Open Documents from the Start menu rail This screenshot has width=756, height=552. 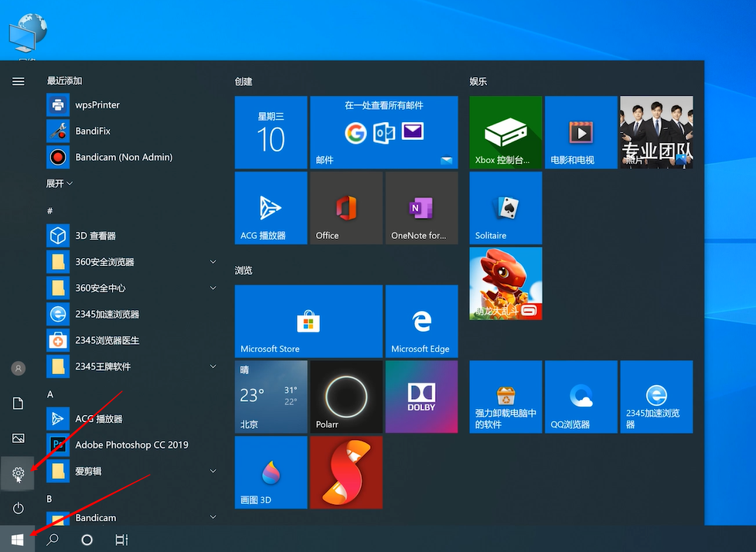[19, 403]
